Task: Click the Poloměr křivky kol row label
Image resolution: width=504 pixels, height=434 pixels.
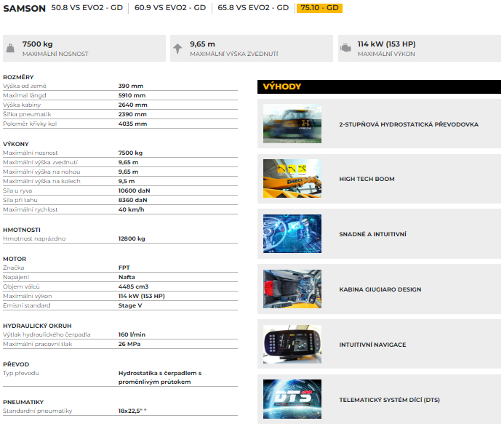Action: pyautogui.click(x=30, y=124)
